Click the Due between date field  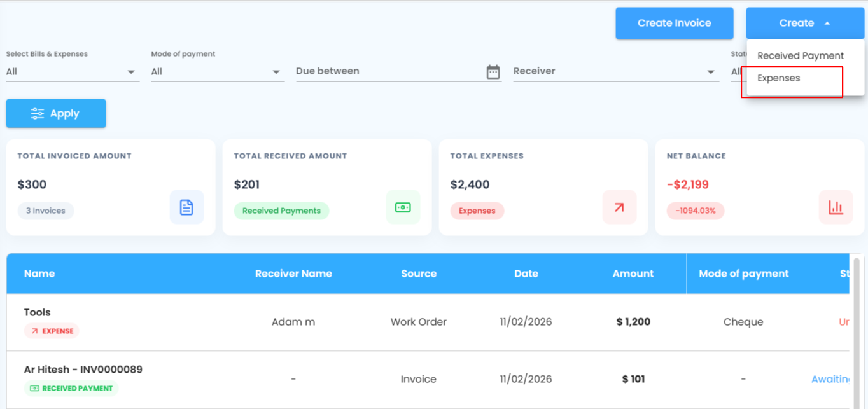pos(388,71)
